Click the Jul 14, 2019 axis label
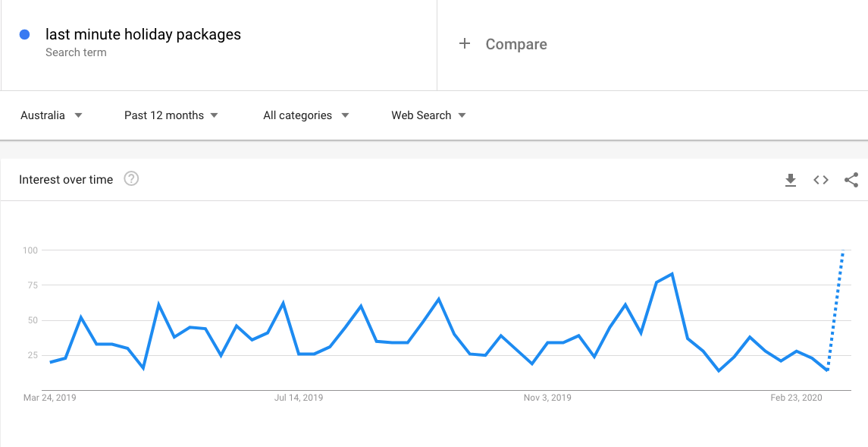 click(x=299, y=398)
